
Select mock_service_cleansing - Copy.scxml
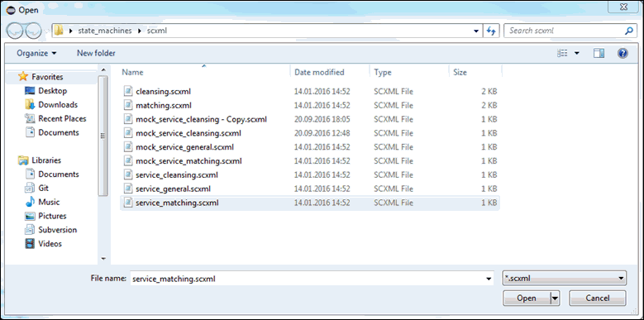(x=201, y=119)
